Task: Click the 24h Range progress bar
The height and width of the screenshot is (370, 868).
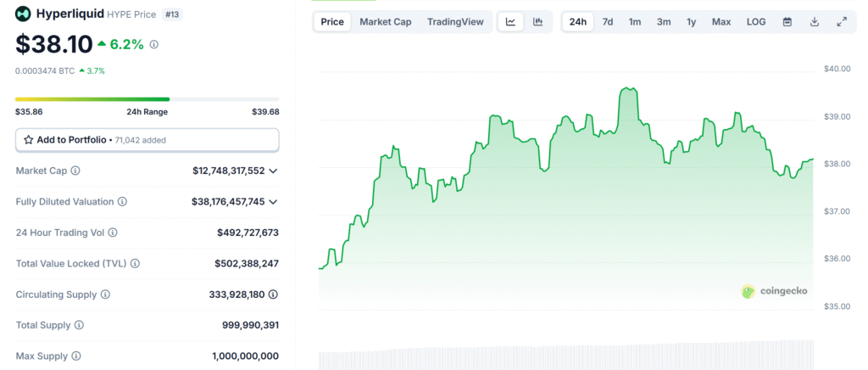Action: point(147,99)
